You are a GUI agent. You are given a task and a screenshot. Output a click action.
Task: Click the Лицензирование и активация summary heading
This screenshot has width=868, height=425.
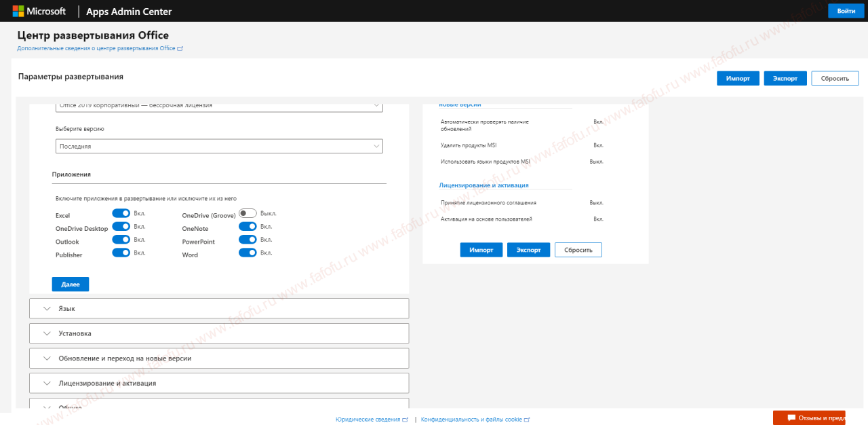click(x=484, y=185)
